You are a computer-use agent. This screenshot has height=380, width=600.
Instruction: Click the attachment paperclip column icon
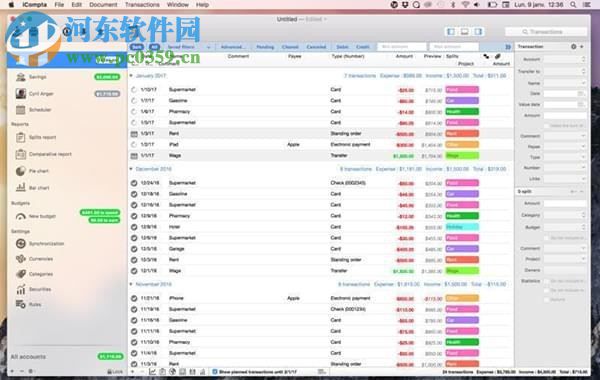click(x=497, y=56)
